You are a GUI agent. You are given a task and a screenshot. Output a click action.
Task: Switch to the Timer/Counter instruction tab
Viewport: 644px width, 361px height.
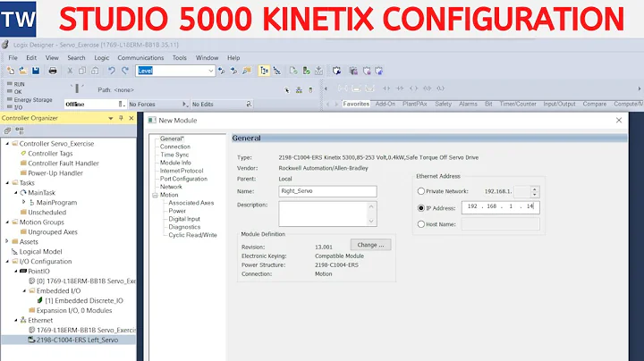(x=518, y=104)
